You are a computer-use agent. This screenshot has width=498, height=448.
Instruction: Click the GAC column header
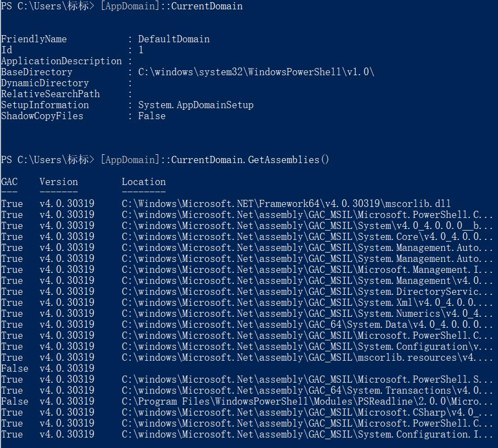click(x=9, y=182)
